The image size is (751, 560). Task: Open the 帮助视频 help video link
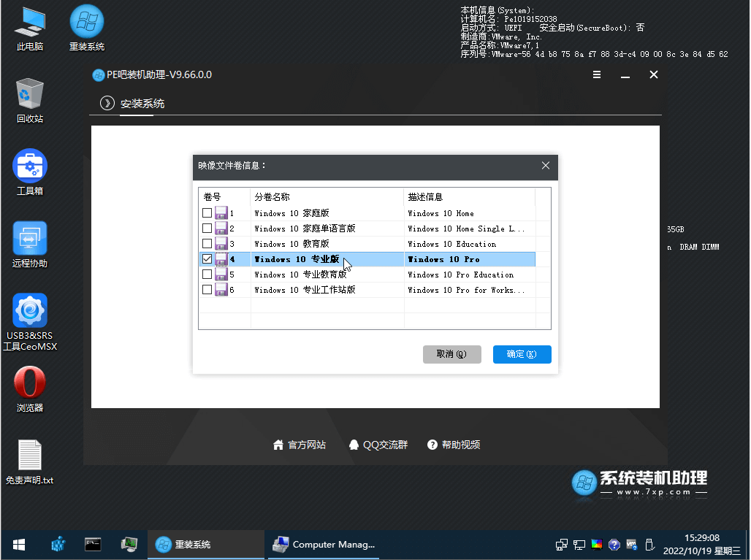(x=454, y=445)
